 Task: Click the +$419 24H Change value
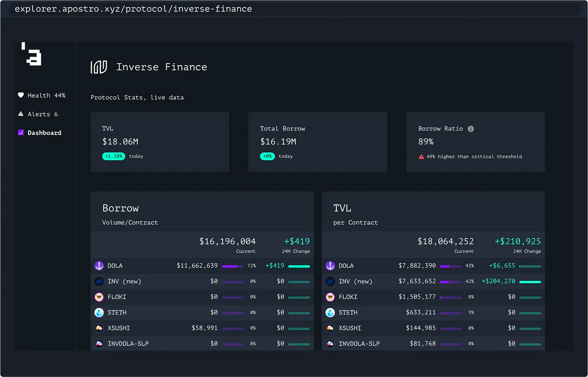(x=297, y=241)
